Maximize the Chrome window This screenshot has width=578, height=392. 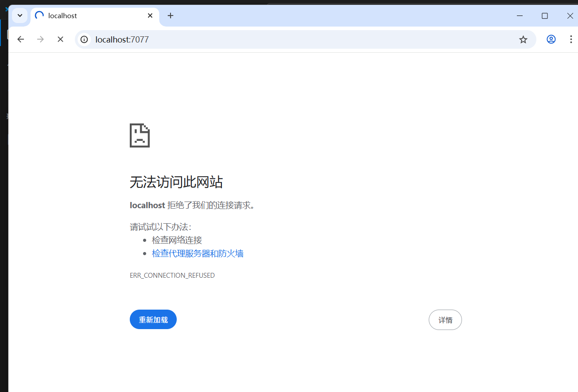point(545,16)
